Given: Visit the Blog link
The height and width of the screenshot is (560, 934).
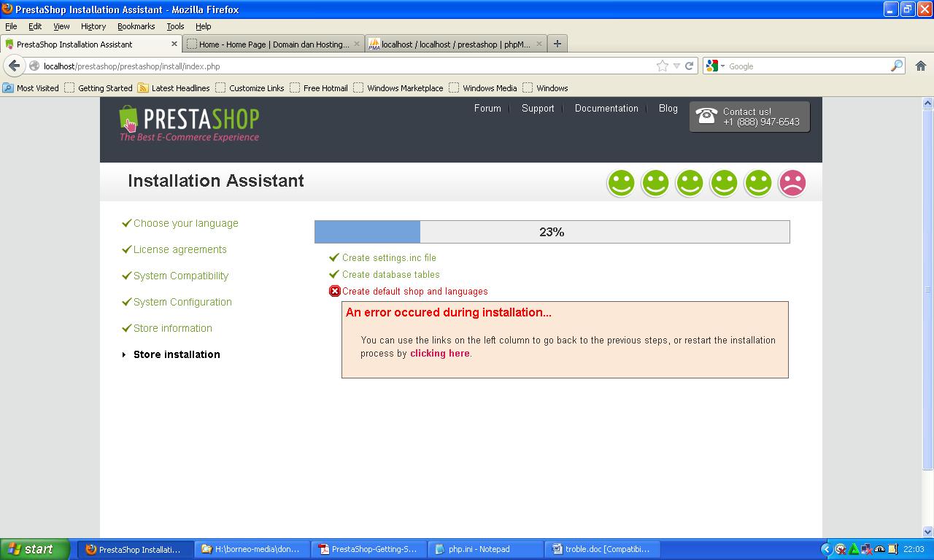Looking at the screenshot, I should tap(668, 108).
